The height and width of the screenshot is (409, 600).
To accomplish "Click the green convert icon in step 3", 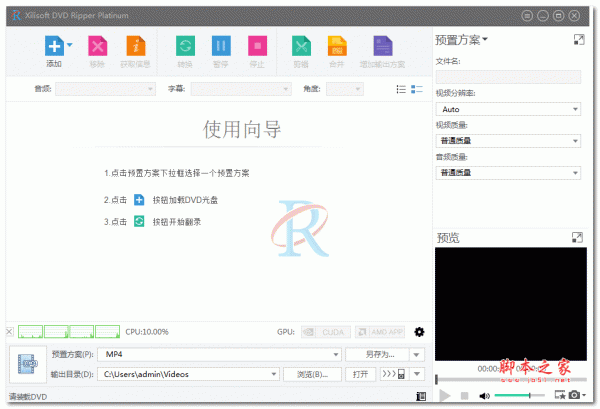I will pyautogui.click(x=139, y=221).
